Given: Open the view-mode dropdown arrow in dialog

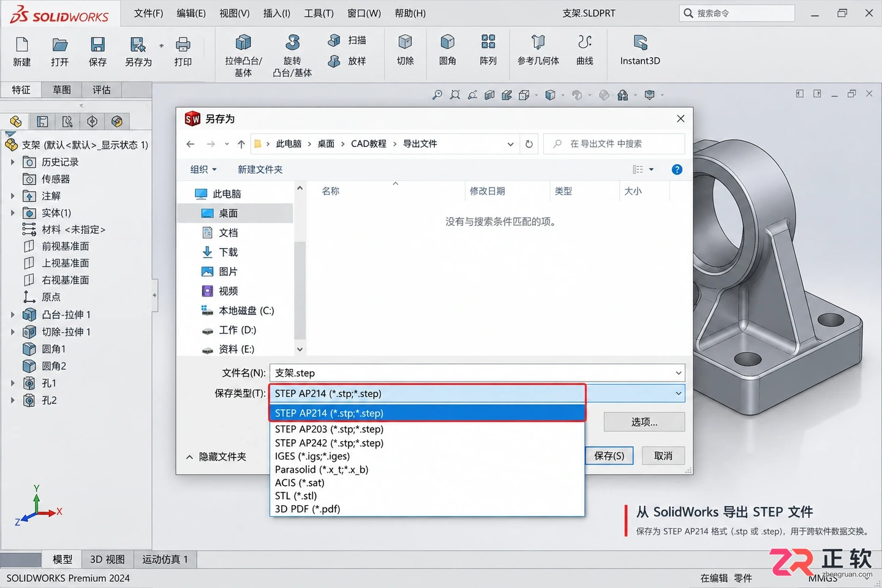Looking at the screenshot, I should tap(651, 170).
